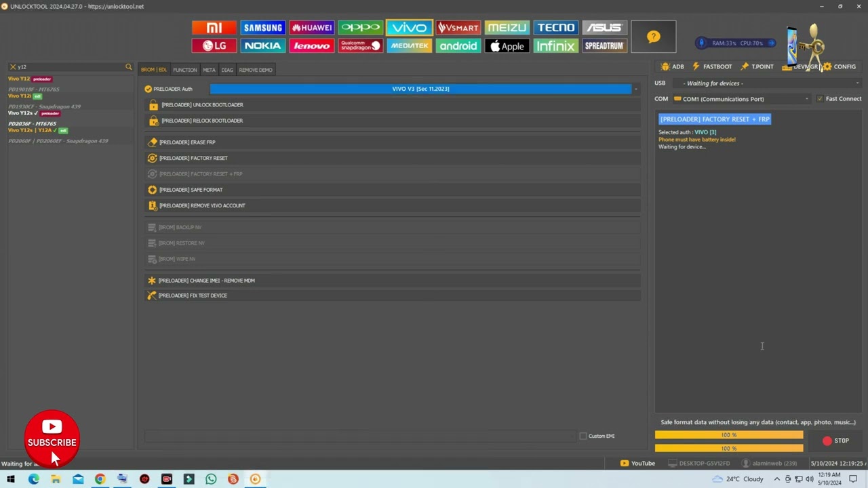This screenshot has width=868, height=488.
Task: Run PRELOADER Fix Test Device
Action: (x=393, y=296)
